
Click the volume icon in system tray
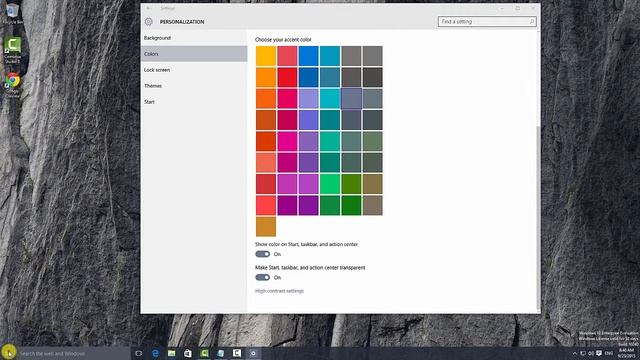591,353
